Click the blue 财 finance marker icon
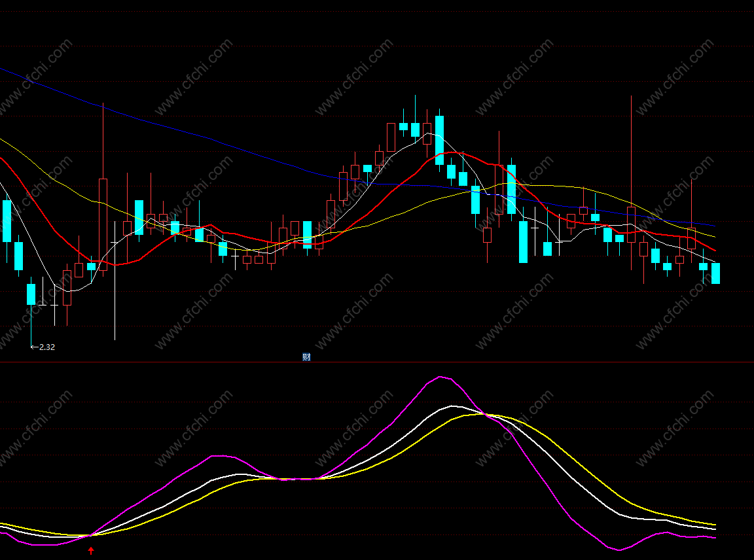Image resolution: width=754 pixels, height=560 pixels. [x=306, y=357]
